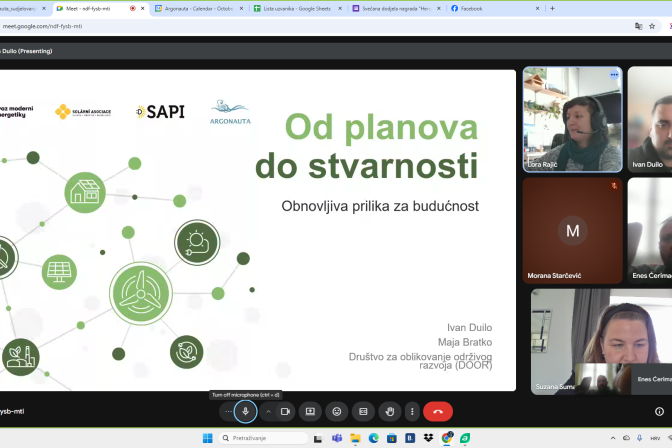This screenshot has height=448, width=672.
Task: Open meeting details info icon
Action: pyautogui.click(x=659, y=412)
